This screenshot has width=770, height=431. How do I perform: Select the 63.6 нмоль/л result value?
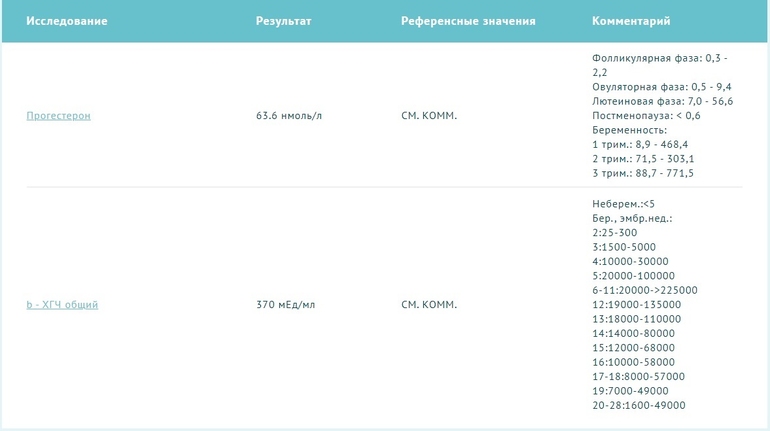pos(289,116)
